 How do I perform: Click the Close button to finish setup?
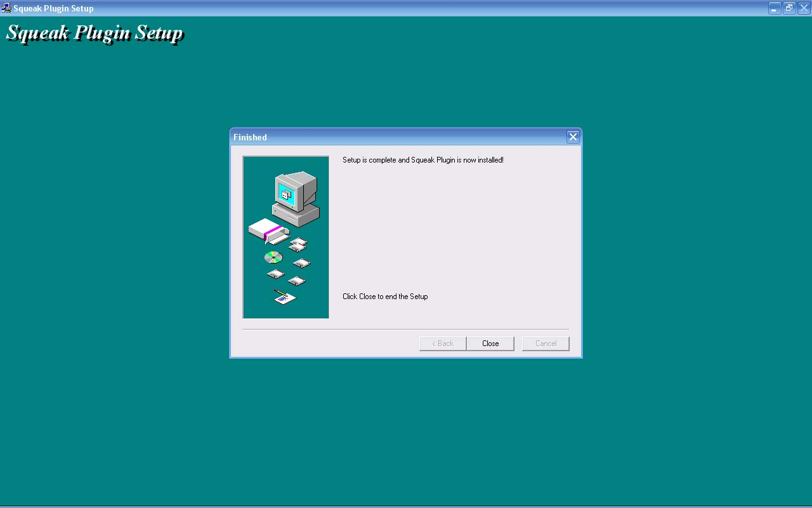pyautogui.click(x=490, y=344)
